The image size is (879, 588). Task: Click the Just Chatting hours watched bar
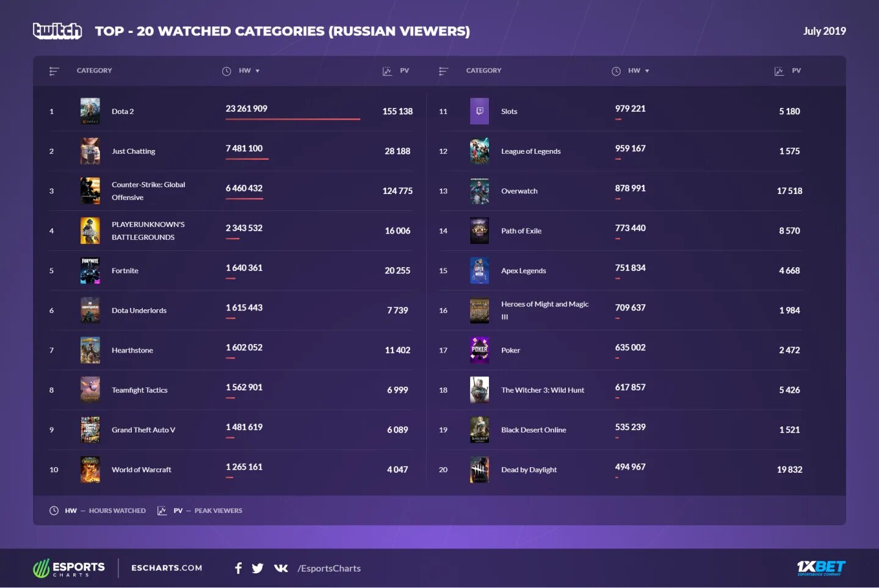247,159
